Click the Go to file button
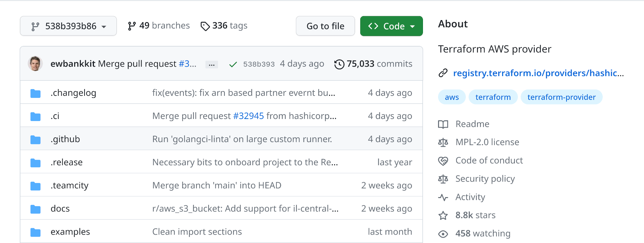This screenshot has height=243, width=644. [x=325, y=26]
